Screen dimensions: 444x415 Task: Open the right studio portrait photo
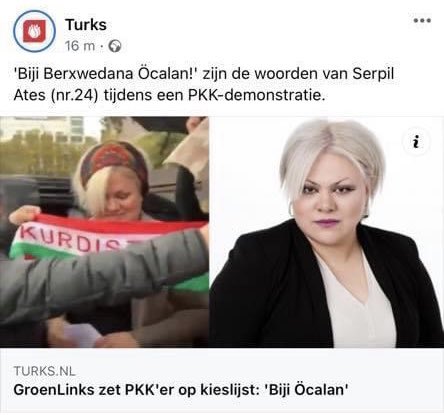(327, 232)
